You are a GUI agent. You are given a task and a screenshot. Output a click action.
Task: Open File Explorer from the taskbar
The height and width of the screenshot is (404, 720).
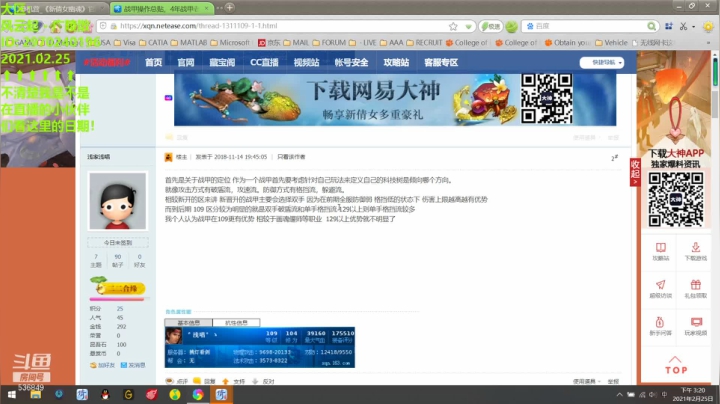click(x=35, y=395)
